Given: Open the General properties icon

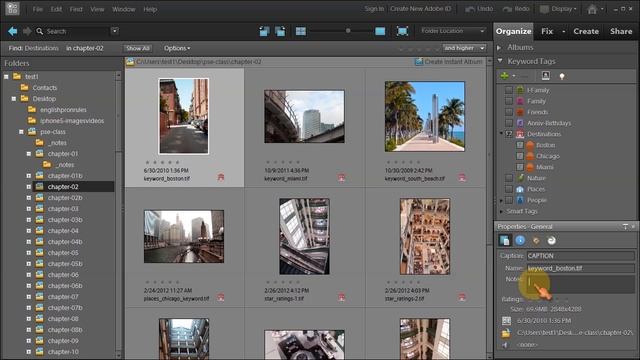Looking at the screenshot, I should pos(504,240).
